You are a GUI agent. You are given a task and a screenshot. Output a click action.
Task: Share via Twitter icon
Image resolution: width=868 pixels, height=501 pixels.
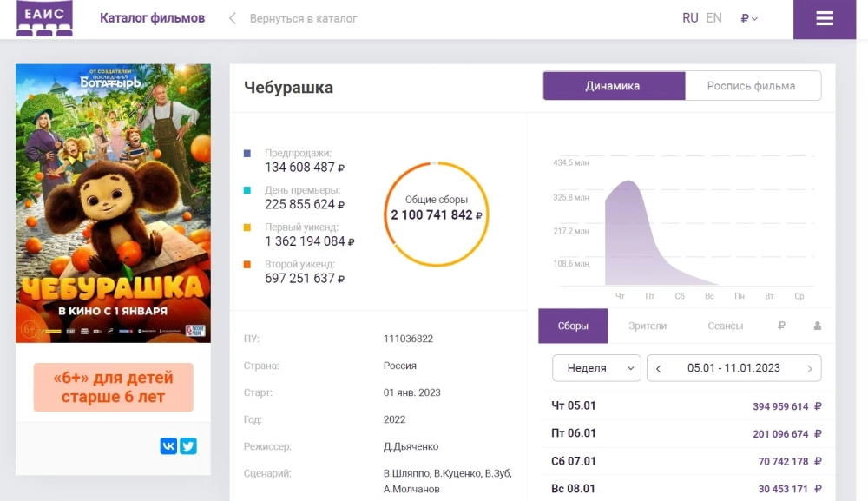click(x=188, y=446)
